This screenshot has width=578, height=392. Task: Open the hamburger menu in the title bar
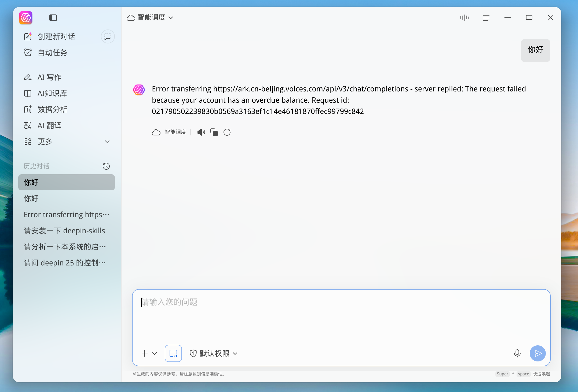[x=486, y=18]
